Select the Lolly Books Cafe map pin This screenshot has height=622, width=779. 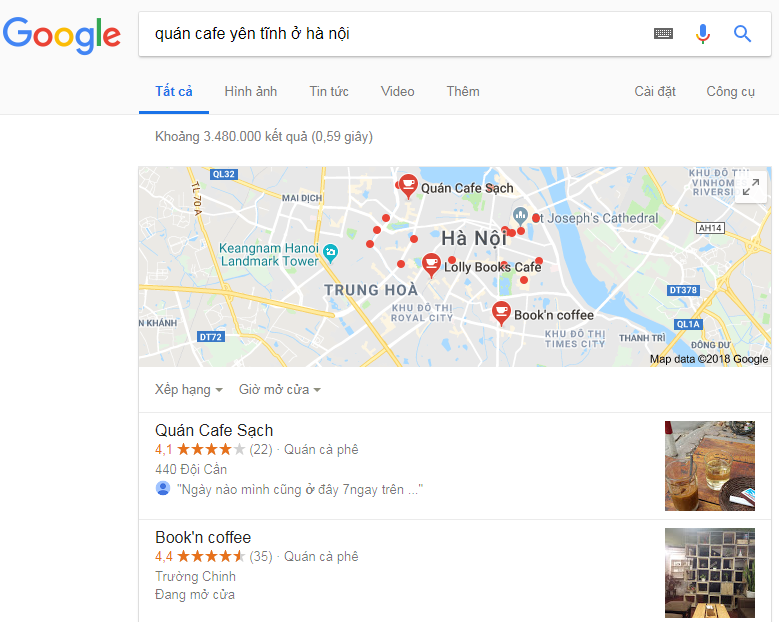pos(431,265)
